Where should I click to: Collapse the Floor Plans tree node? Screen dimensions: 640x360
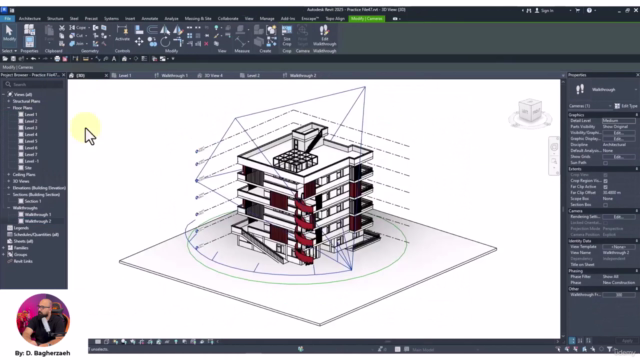pyautogui.click(x=9, y=108)
